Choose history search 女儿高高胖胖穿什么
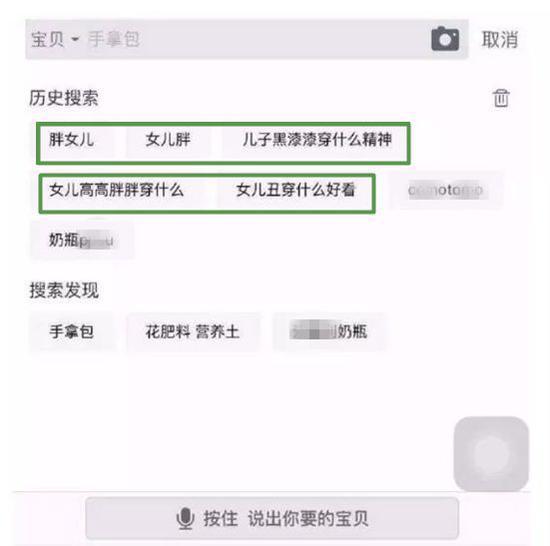Viewport: 550px width, 546px height. 116,190
